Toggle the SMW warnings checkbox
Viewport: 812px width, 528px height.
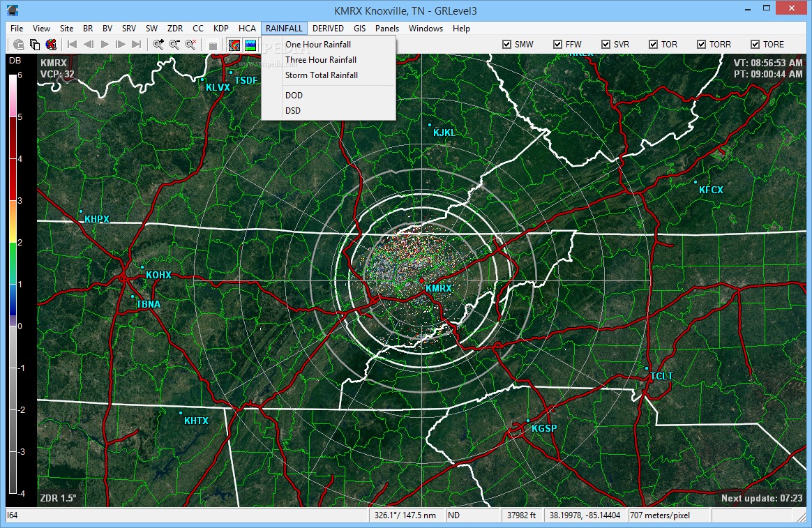(507, 45)
